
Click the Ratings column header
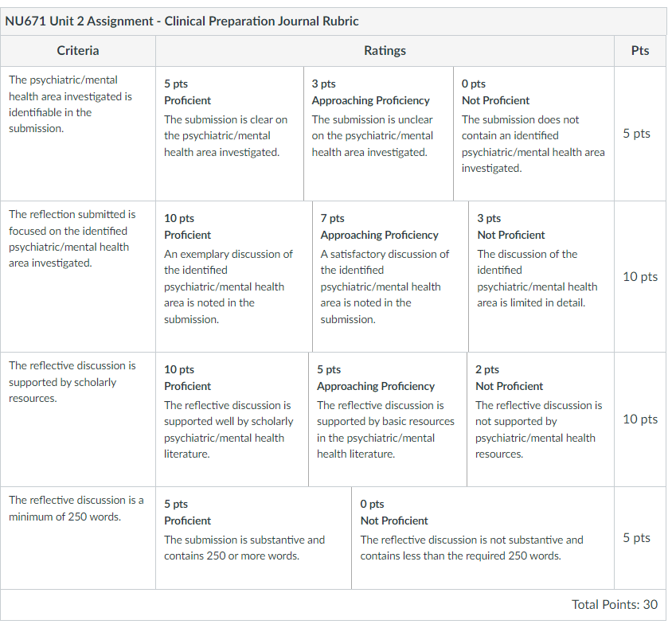click(x=385, y=50)
